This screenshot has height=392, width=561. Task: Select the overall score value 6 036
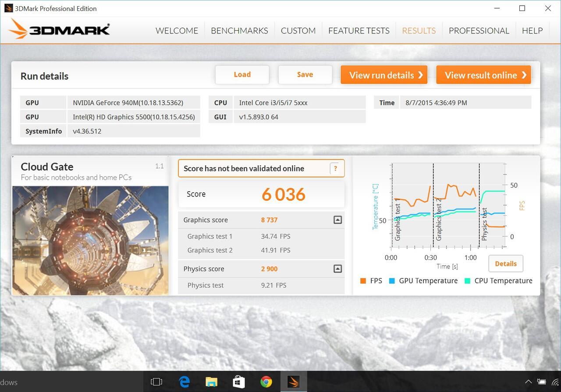pos(284,194)
